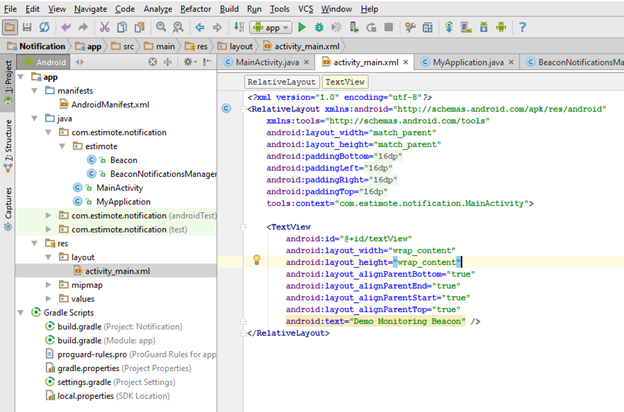Click the Make Project icon
Image resolution: width=624 pixels, height=412 pixels.
(x=238, y=27)
